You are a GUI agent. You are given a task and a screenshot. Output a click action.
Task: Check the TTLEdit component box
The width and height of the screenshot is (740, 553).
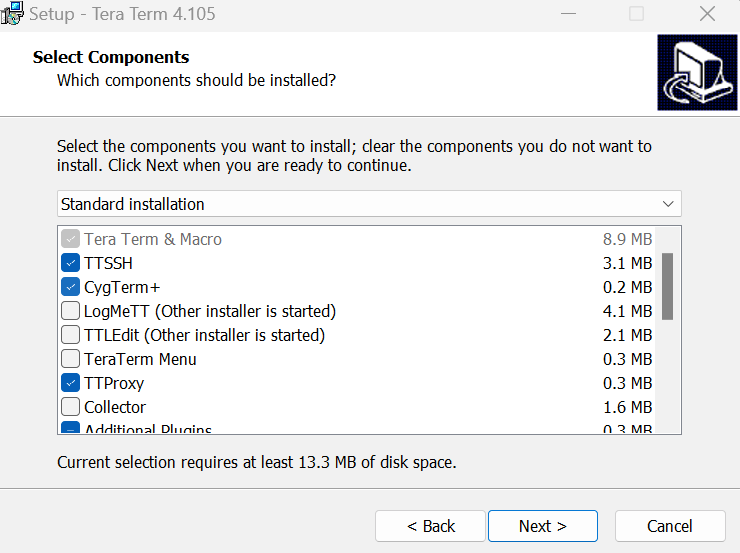click(x=70, y=335)
